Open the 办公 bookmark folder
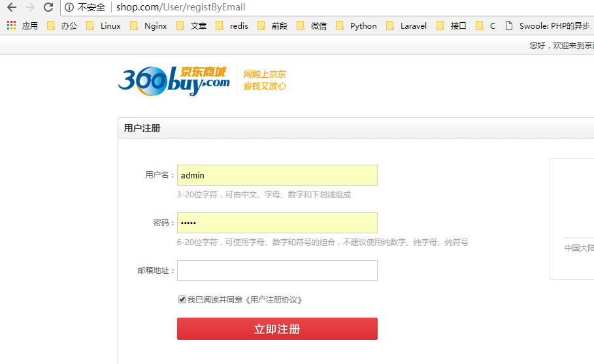The height and width of the screenshot is (364, 594). click(63, 26)
